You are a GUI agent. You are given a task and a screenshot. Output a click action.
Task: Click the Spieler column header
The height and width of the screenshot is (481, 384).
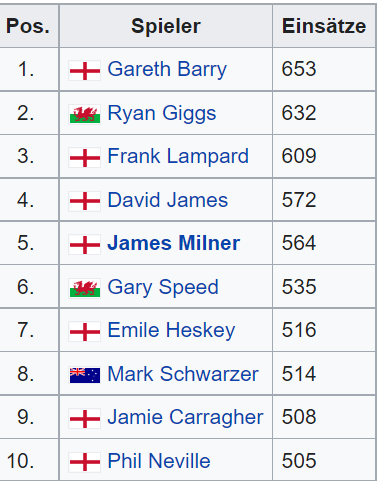tap(166, 26)
